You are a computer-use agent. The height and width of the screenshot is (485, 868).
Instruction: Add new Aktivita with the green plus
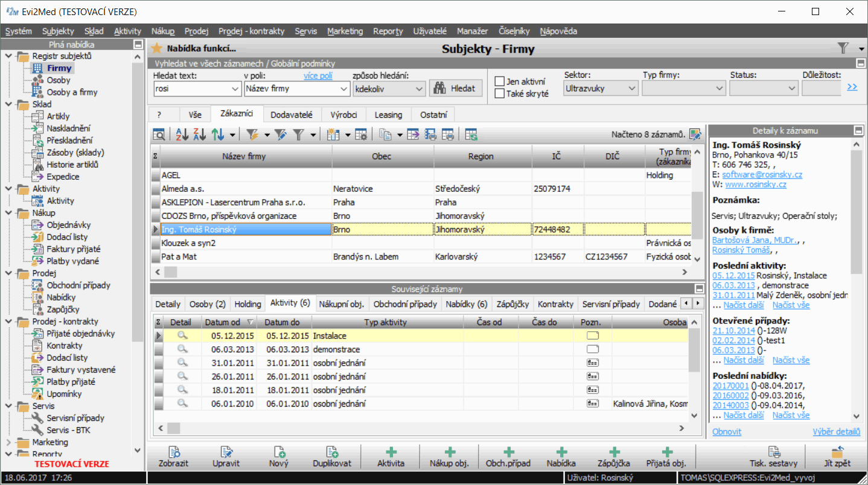[x=391, y=457]
